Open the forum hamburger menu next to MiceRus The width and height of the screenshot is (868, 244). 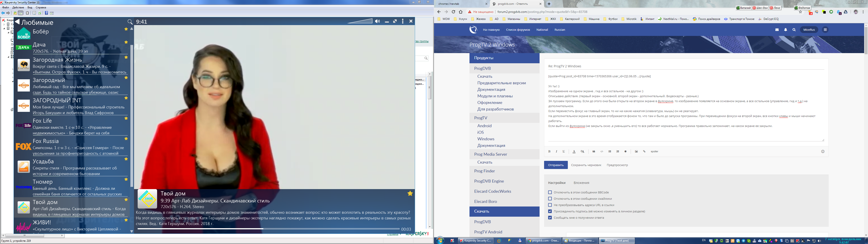[825, 30]
